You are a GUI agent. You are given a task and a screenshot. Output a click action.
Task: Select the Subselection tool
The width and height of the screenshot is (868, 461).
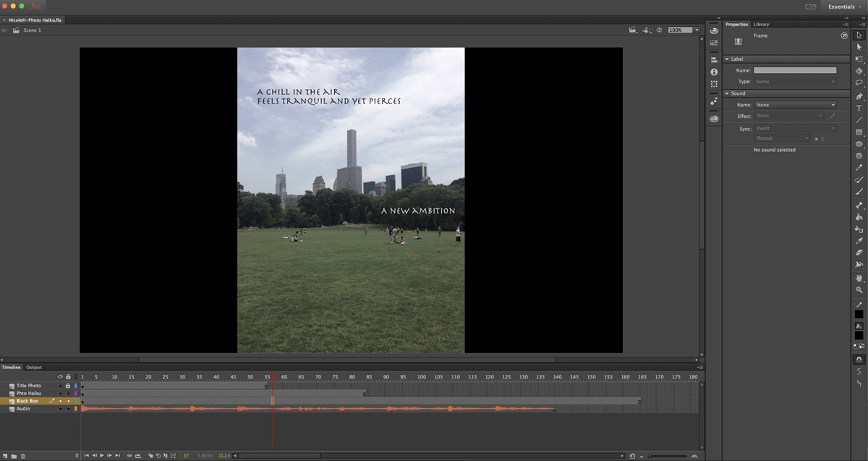[859, 47]
